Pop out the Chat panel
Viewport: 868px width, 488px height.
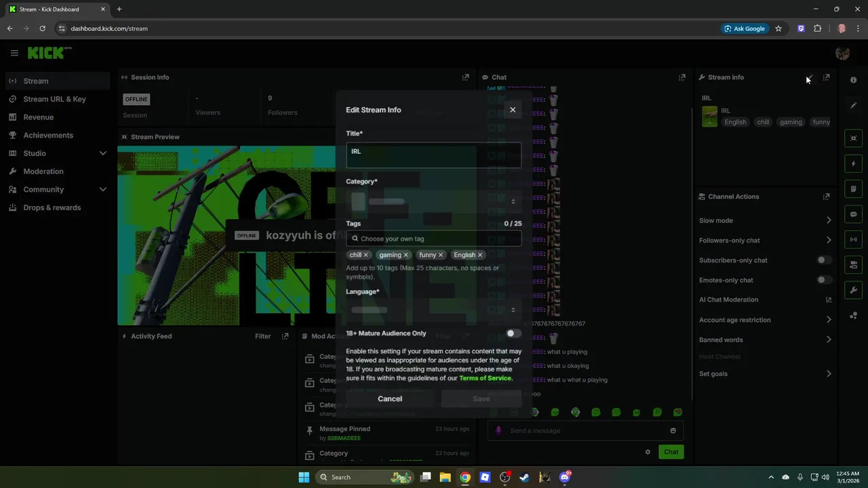pyautogui.click(x=682, y=77)
